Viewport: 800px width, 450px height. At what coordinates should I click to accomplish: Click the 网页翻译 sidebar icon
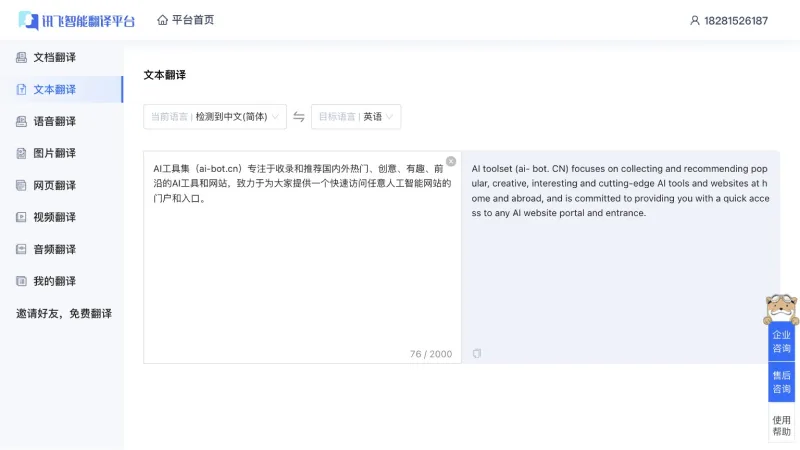pyautogui.click(x=21, y=185)
